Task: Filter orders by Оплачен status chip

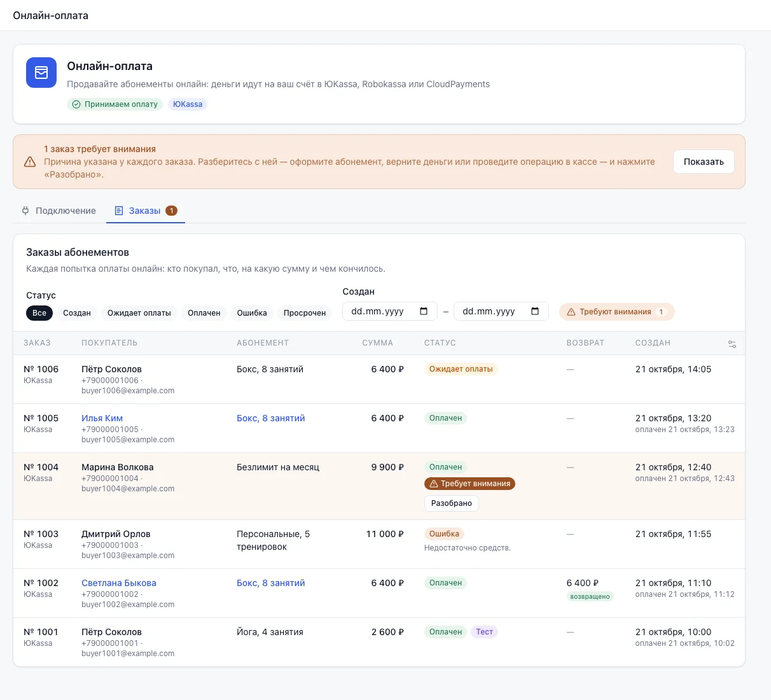Action: click(x=204, y=313)
